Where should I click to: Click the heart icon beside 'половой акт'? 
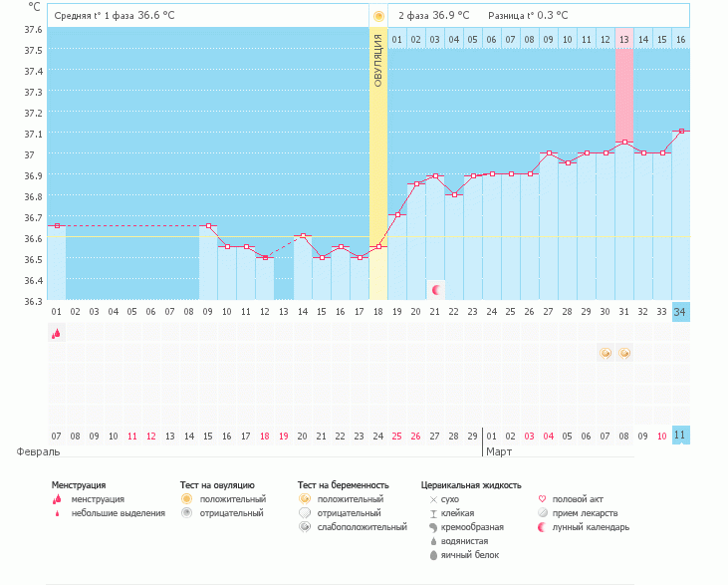543,498
